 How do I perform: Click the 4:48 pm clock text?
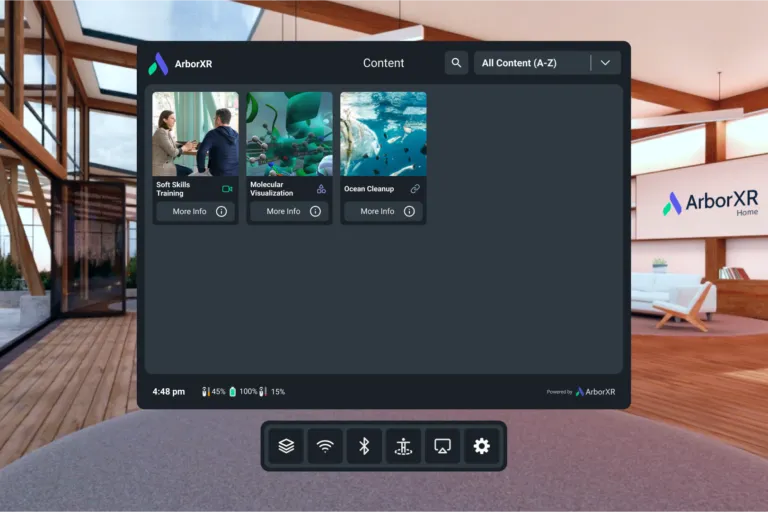[x=168, y=391]
